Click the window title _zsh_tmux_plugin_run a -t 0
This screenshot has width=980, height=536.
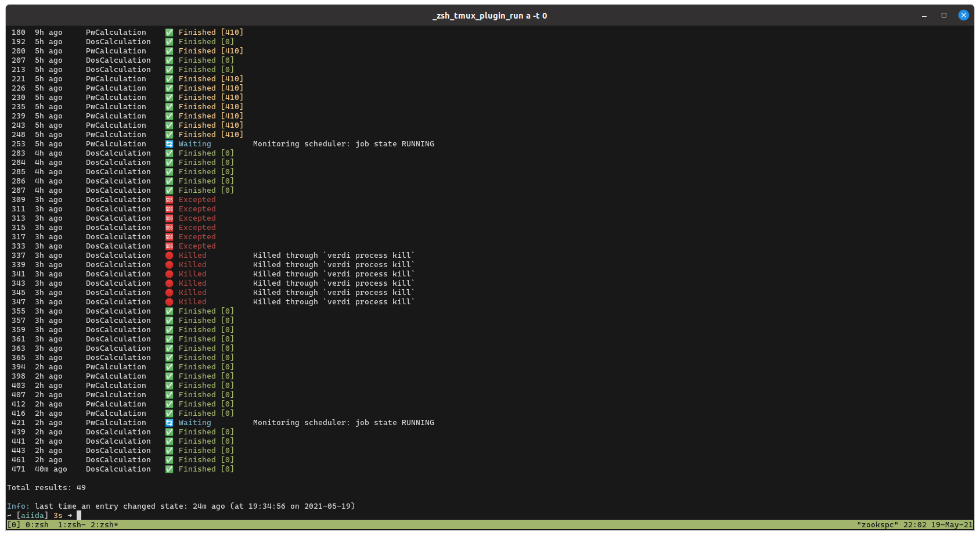(489, 16)
